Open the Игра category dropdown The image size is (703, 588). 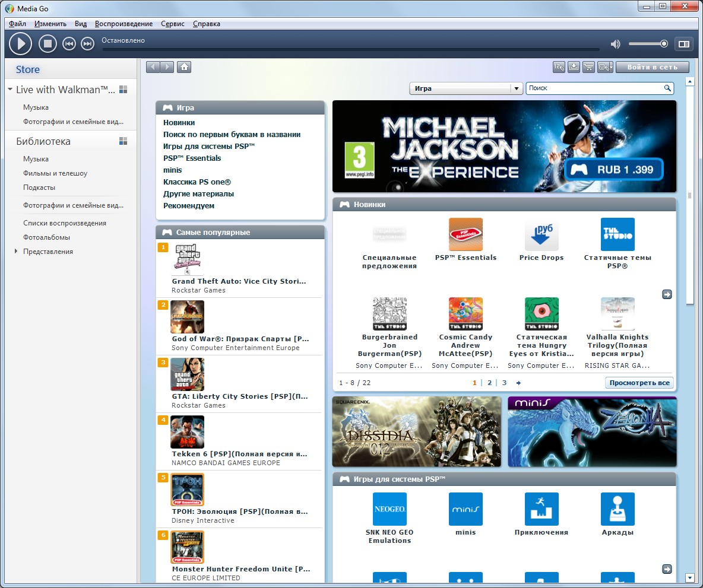point(516,88)
